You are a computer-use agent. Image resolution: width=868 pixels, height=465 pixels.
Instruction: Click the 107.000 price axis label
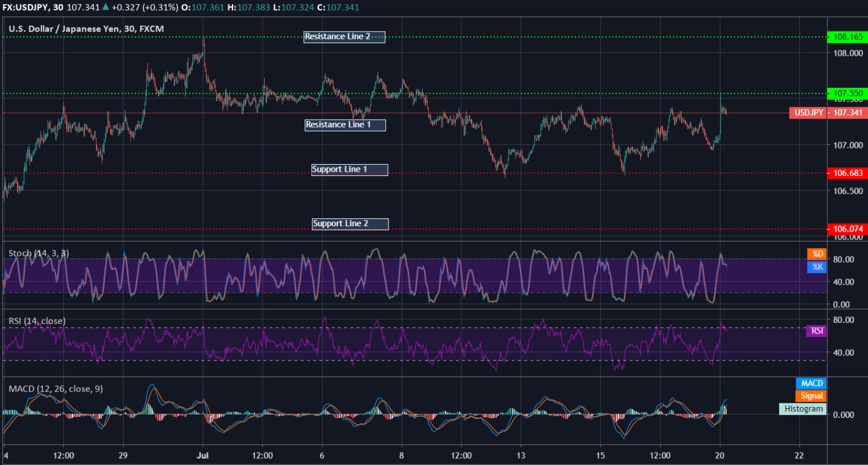pos(848,145)
